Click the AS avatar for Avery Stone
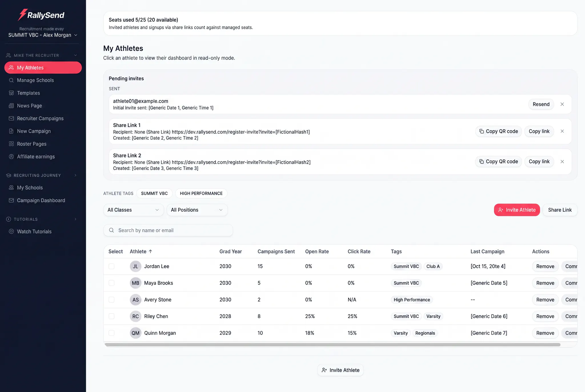Screen dimensions: 585x392 point(135,300)
